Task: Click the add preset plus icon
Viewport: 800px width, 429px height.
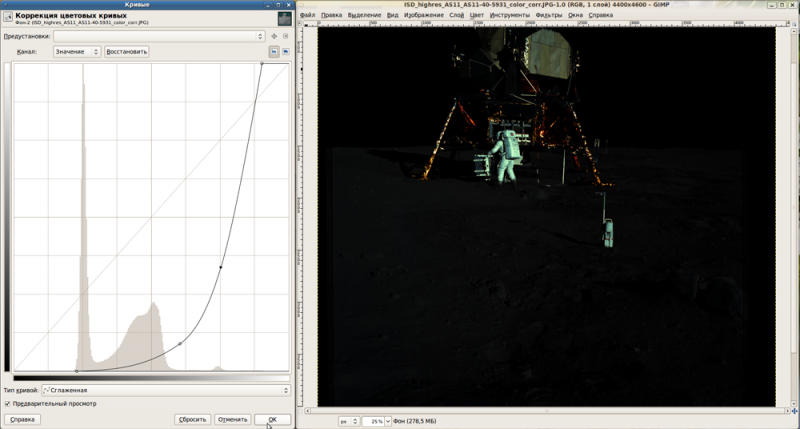Action: 272,36
